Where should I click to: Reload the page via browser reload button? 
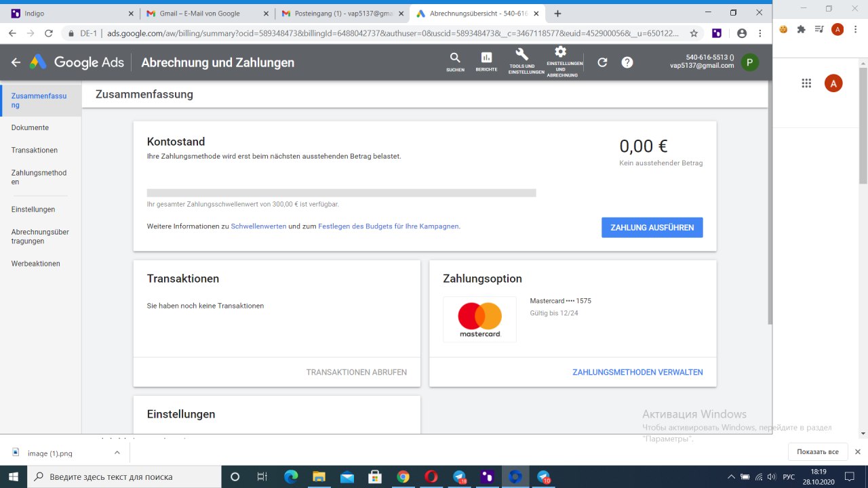pyautogui.click(x=49, y=33)
